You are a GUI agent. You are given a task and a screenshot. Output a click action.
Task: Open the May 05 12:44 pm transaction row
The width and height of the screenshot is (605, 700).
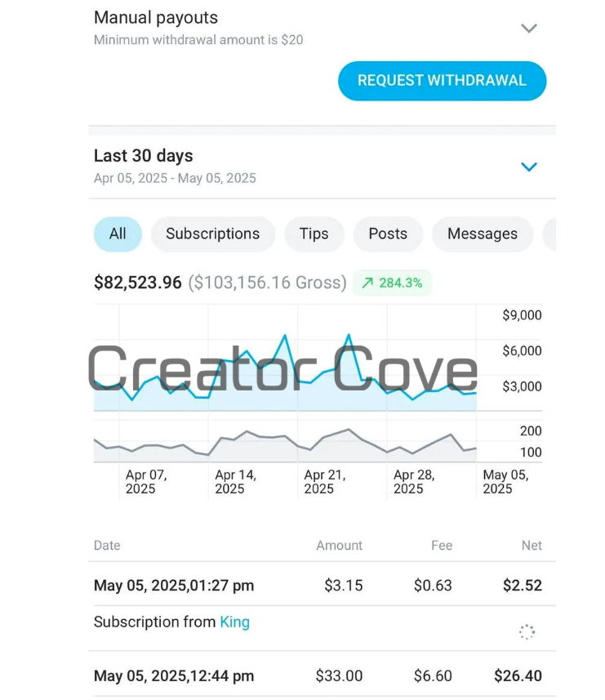tap(318, 675)
